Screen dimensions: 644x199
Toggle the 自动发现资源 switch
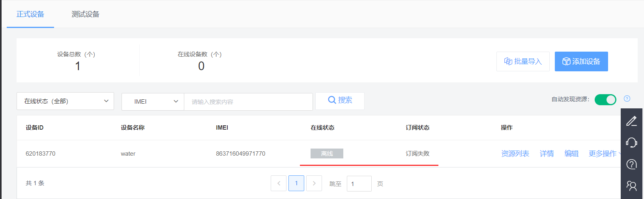pos(605,100)
